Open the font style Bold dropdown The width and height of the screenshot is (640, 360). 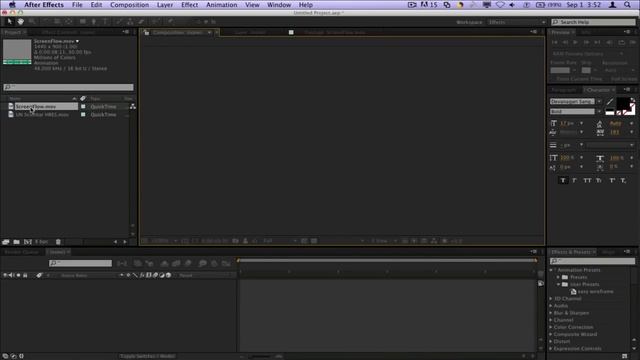[x=599, y=111]
